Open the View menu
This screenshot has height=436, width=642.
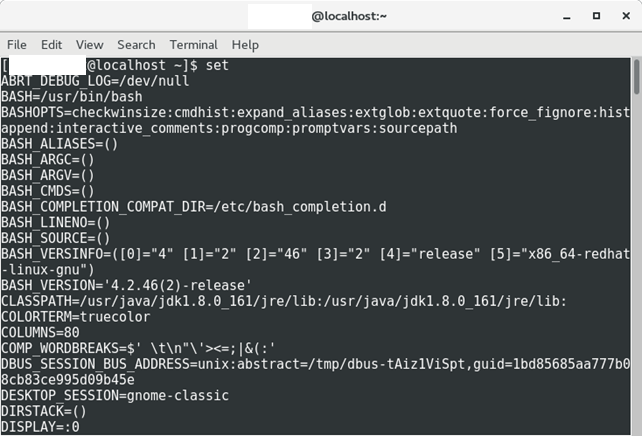[x=90, y=45]
